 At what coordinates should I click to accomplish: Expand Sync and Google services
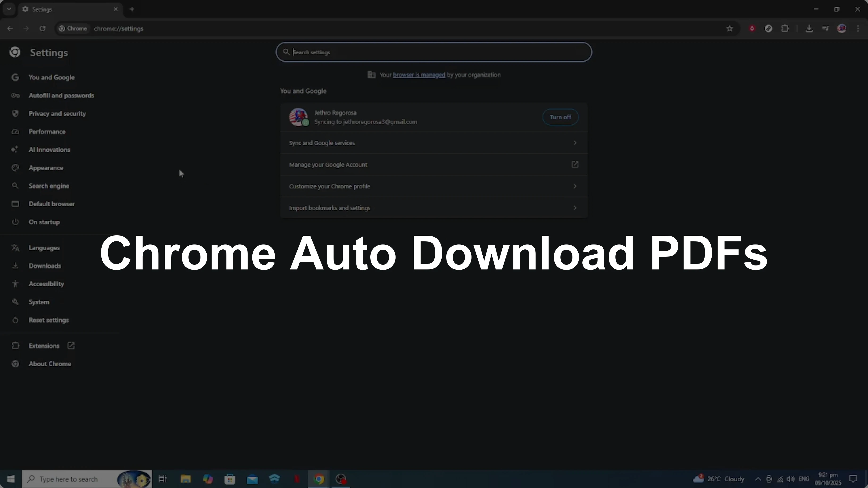pyautogui.click(x=433, y=143)
